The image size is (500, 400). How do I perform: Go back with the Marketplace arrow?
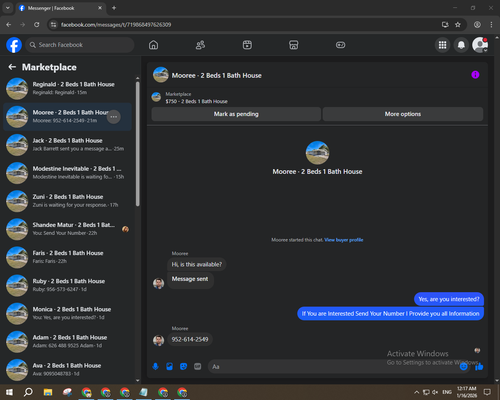pos(12,67)
